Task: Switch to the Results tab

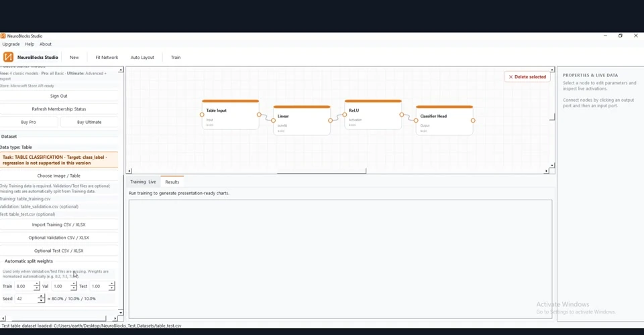Action: 172,182
